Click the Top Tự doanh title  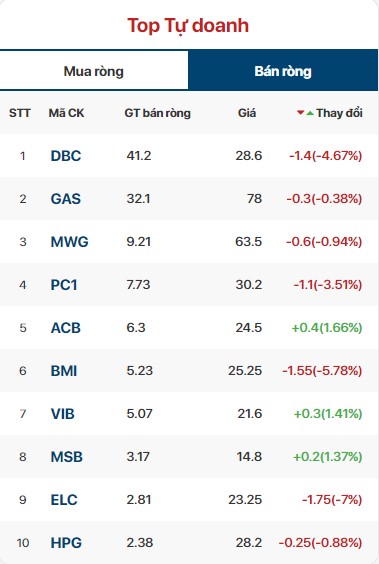click(188, 26)
